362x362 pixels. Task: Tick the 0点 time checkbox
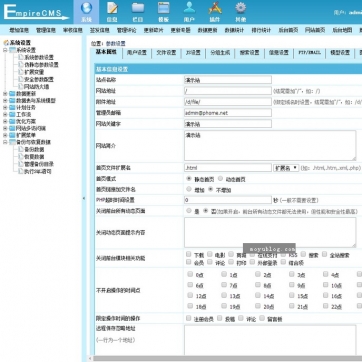(190, 274)
